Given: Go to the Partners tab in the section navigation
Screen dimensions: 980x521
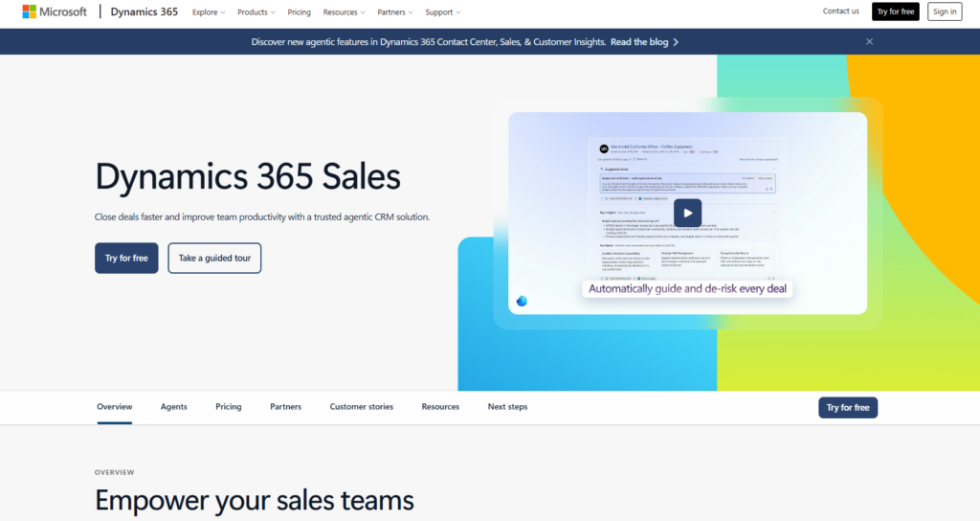Looking at the screenshot, I should coord(285,407).
